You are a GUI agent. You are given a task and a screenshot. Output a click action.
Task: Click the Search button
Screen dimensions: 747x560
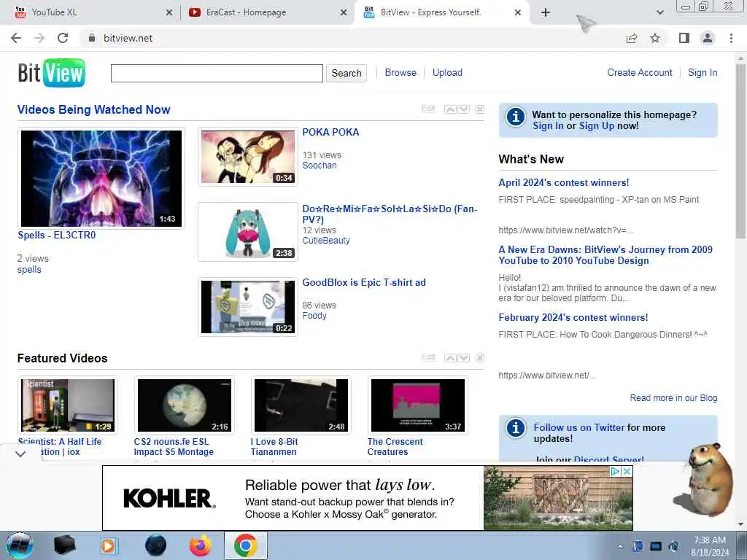347,73
